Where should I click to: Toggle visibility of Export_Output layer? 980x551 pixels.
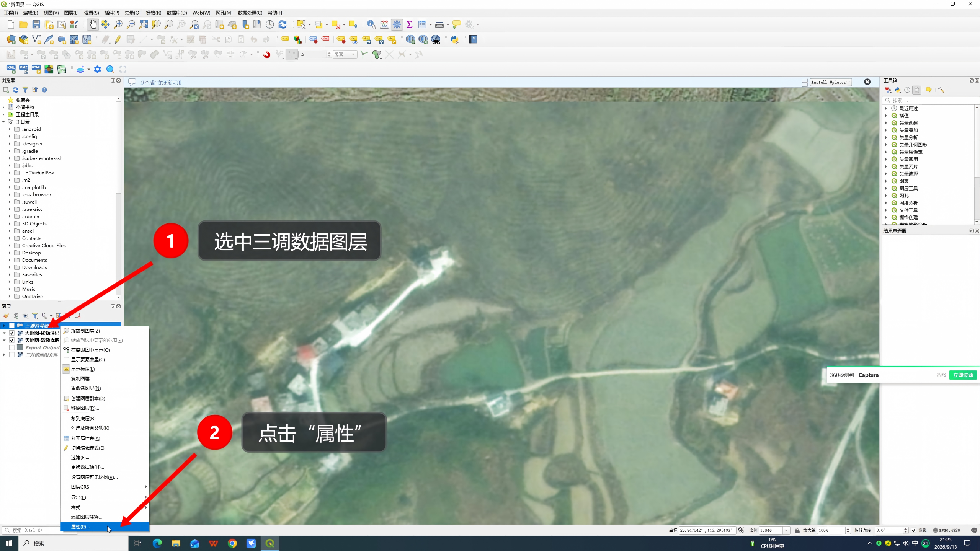coord(12,347)
